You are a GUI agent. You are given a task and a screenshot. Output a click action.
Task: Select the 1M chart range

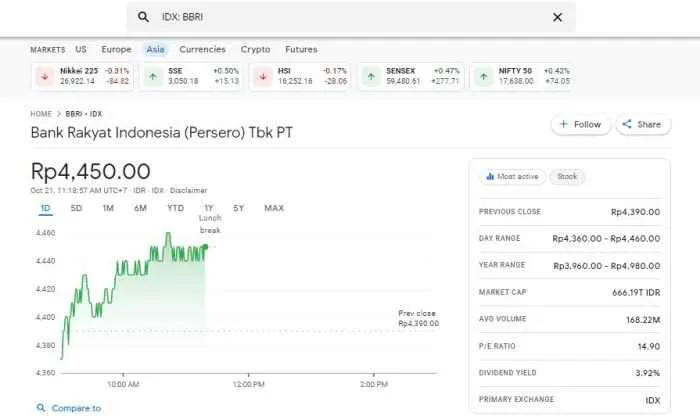[x=108, y=208]
